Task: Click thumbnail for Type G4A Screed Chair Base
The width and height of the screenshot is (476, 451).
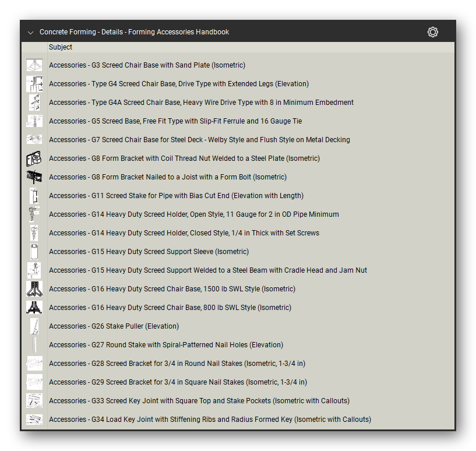Action: point(34,103)
